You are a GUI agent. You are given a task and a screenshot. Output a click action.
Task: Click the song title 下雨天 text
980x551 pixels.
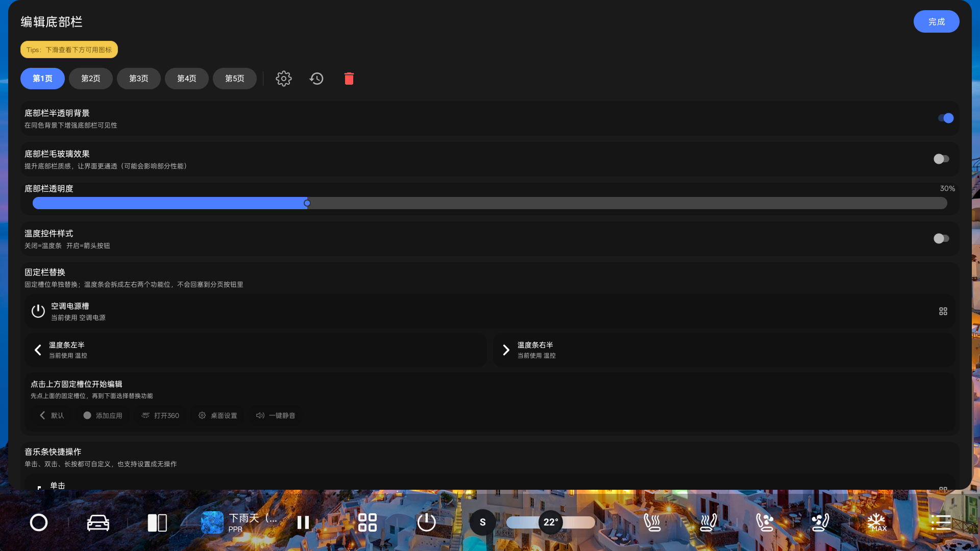(x=253, y=518)
